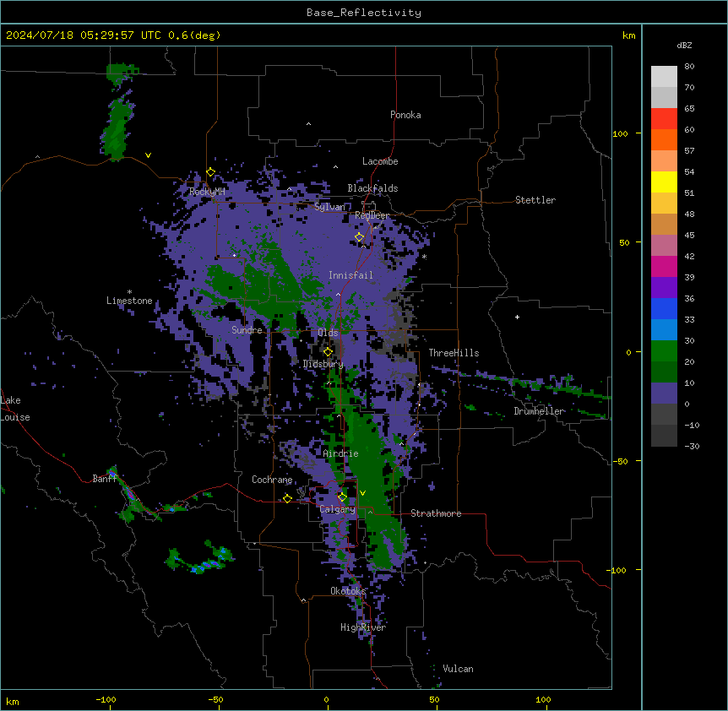Click the Stettler map label
Screen dimensions: 728x711
535,200
